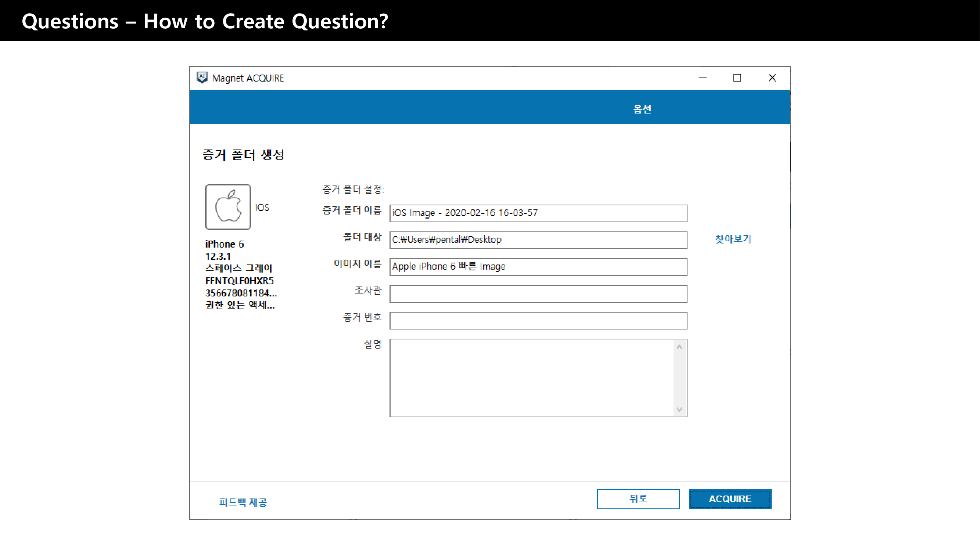Minimize the Magnet ACQUIRE window

pos(702,78)
